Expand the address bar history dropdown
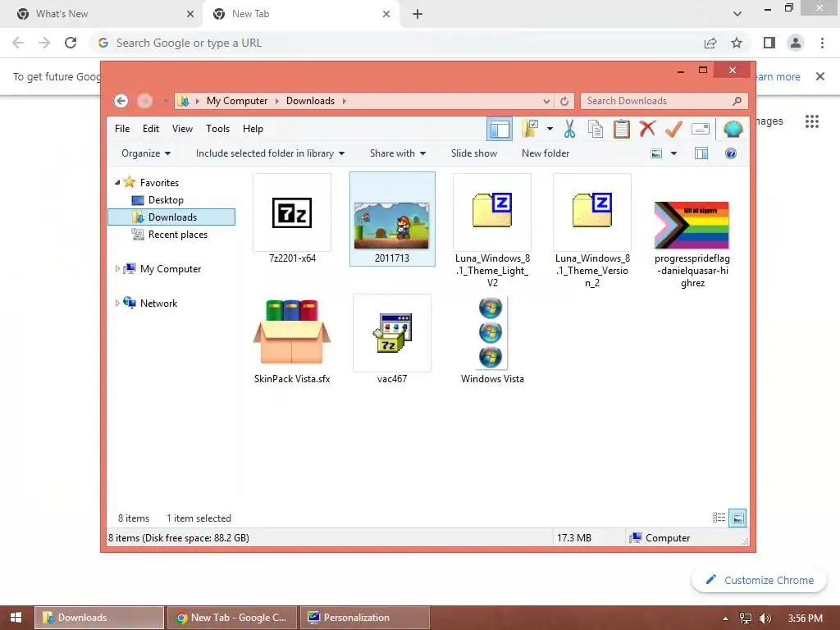 pyautogui.click(x=546, y=101)
